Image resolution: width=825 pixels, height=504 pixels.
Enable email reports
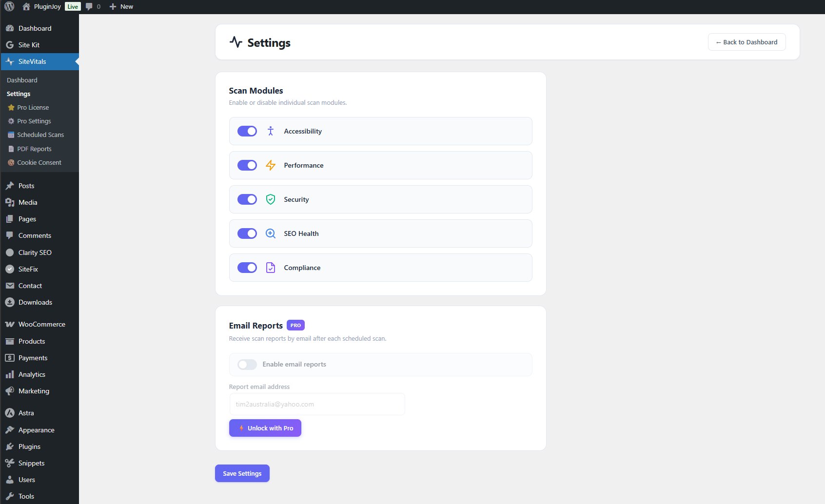coord(247,364)
